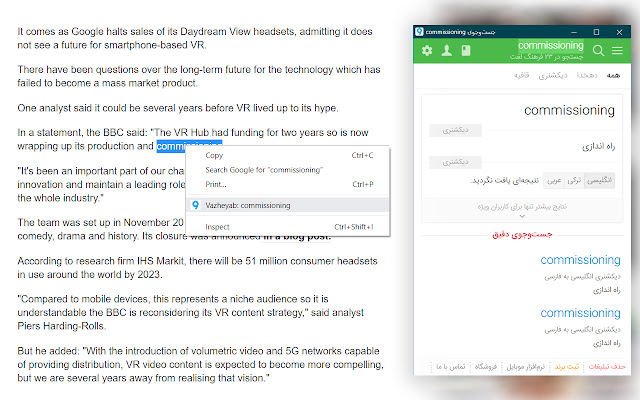Click the large black commissioning result heading
The image size is (640, 400).
569,110
